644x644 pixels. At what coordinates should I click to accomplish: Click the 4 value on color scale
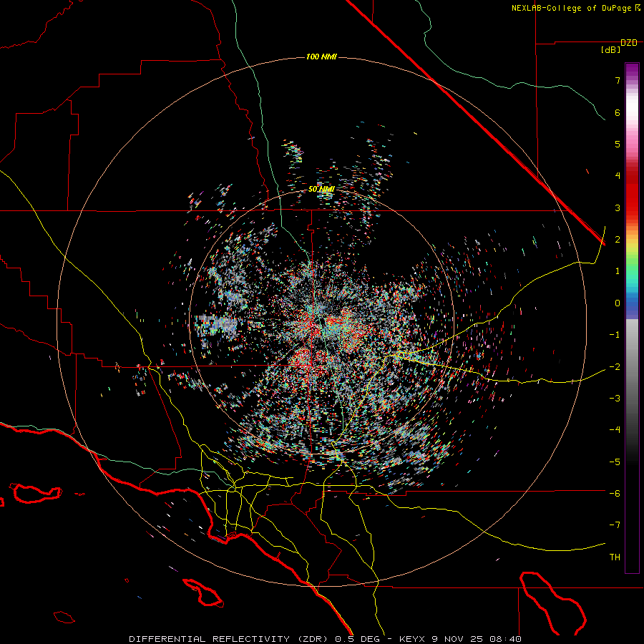coord(618,176)
